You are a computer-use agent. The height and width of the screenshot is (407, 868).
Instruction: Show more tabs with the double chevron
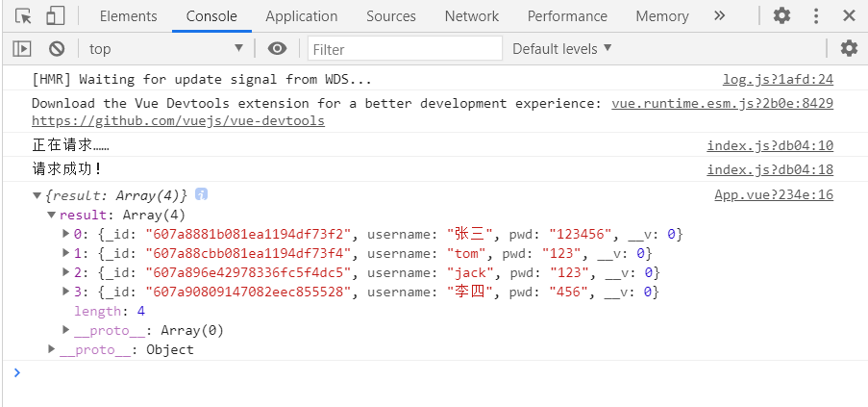pyautogui.click(x=720, y=16)
